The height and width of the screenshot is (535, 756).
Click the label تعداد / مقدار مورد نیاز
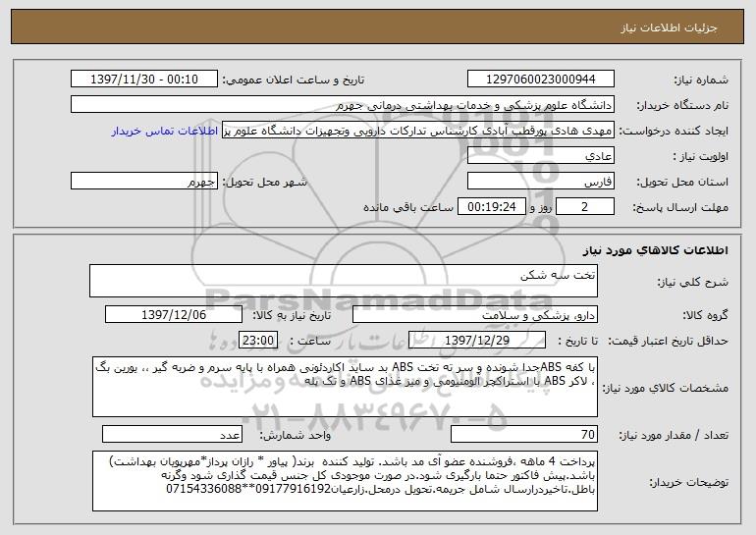click(674, 436)
